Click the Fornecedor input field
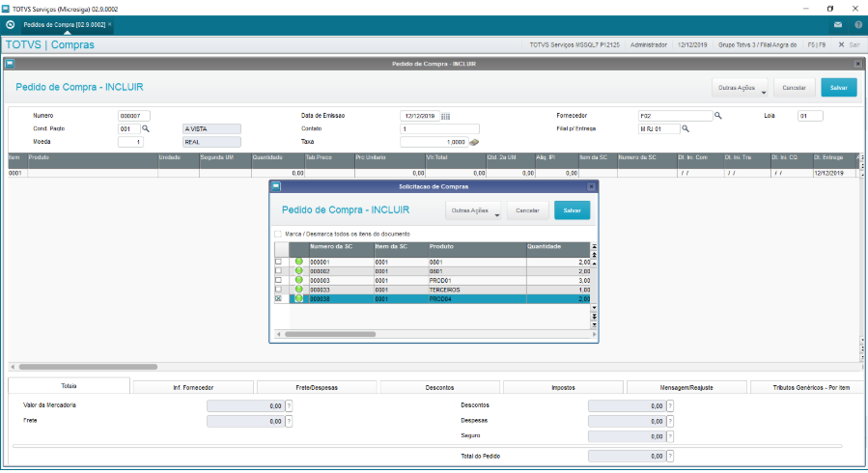The image size is (868, 473). click(x=675, y=116)
